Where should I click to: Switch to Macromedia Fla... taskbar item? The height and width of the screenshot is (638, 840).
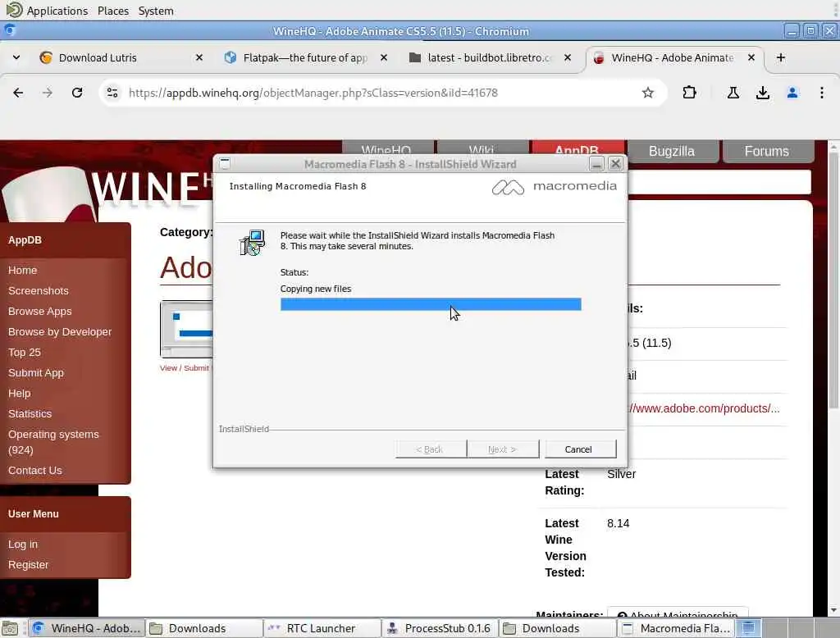click(x=676, y=628)
